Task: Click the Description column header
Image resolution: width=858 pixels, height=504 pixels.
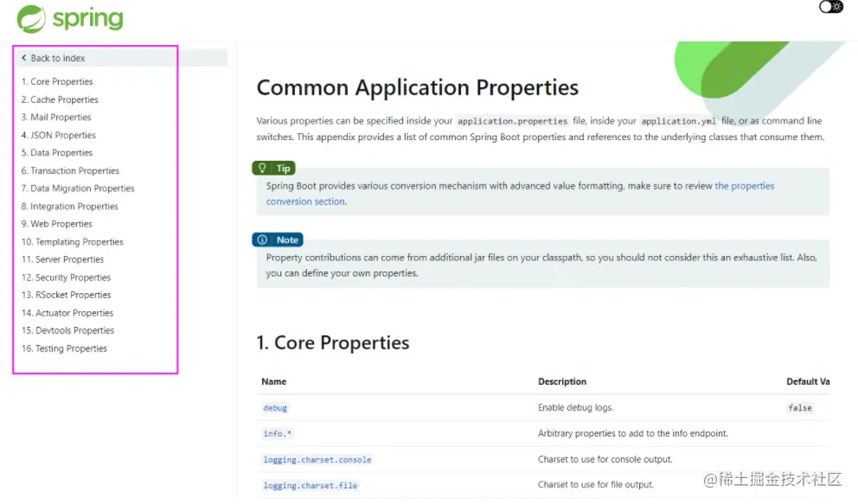Action: (562, 381)
